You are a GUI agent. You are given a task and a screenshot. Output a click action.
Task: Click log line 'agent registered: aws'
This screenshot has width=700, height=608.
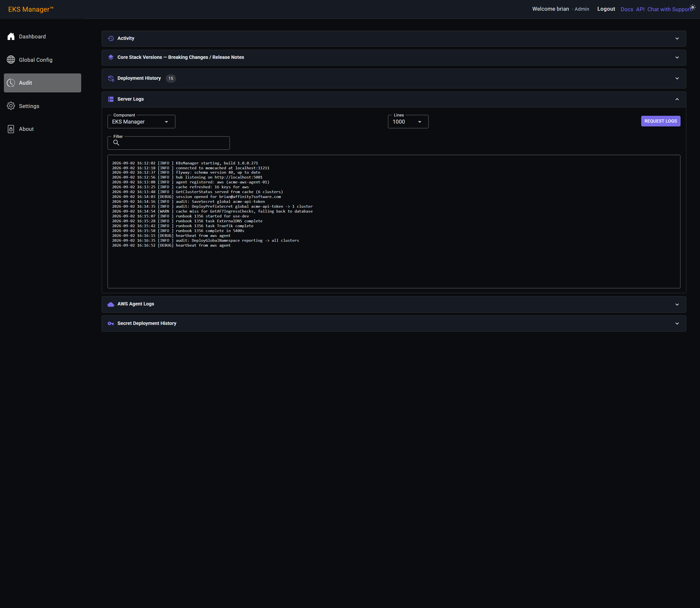(x=191, y=182)
